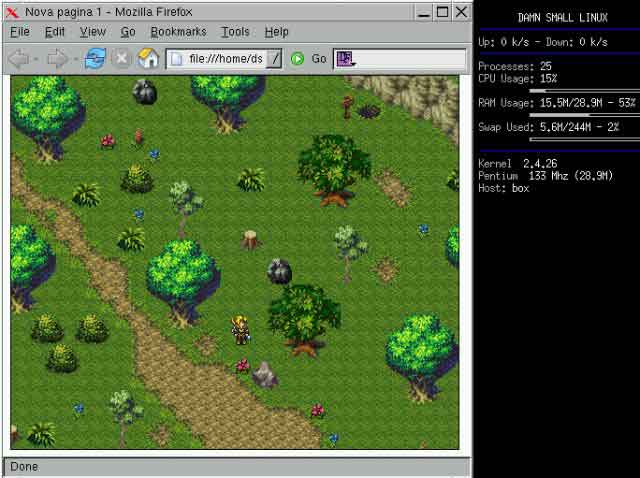This screenshot has width=640, height=478.
Task: Click the dark boulder near the game center
Action: pyautogui.click(x=279, y=271)
